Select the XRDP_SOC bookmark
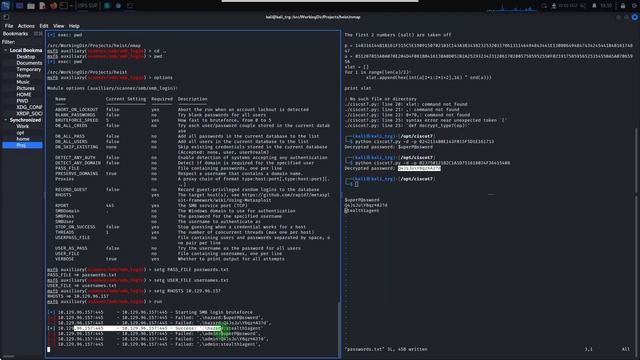Image resolution: width=640 pixels, height=360 pixels. pyautogui.click(x=29, y=113)
